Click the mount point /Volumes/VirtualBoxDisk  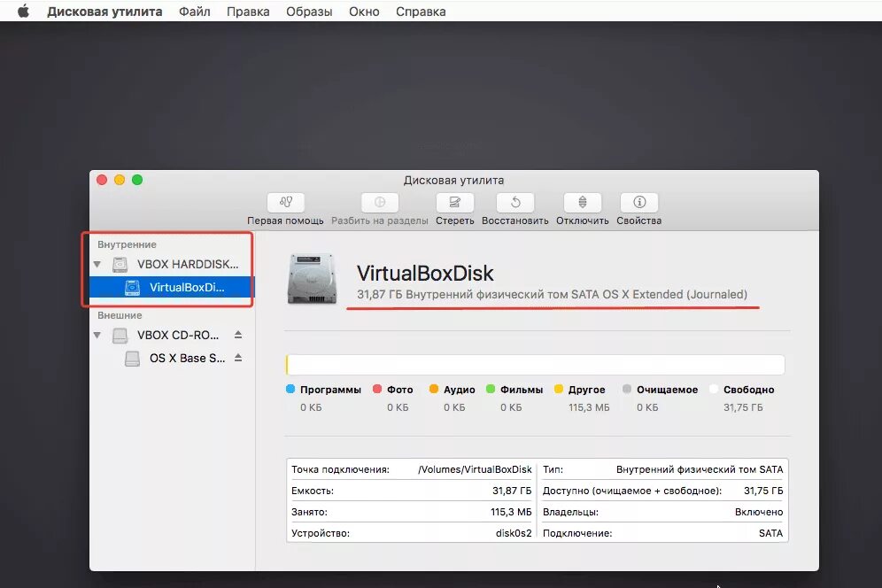[x=475, y=469]
